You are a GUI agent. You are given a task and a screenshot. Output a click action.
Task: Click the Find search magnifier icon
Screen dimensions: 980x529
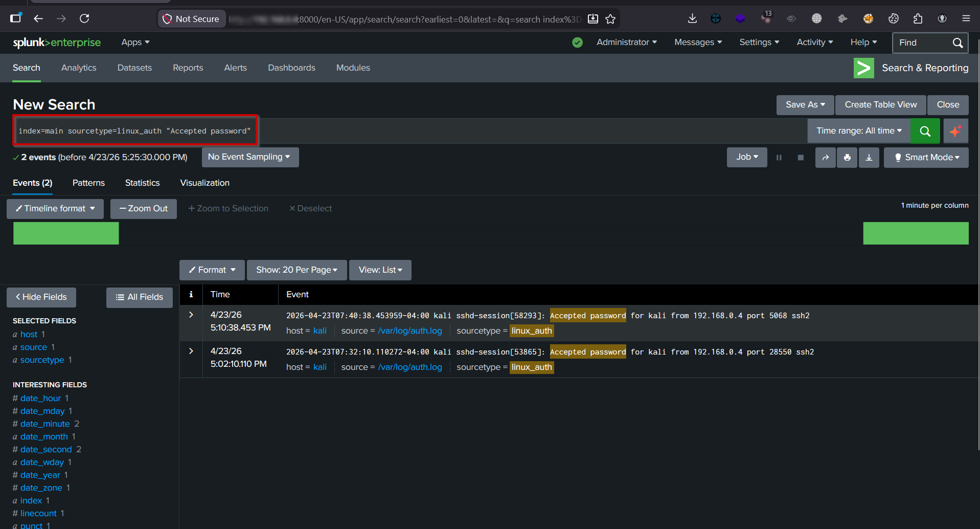pyautogui.click(x=958, y=43)
